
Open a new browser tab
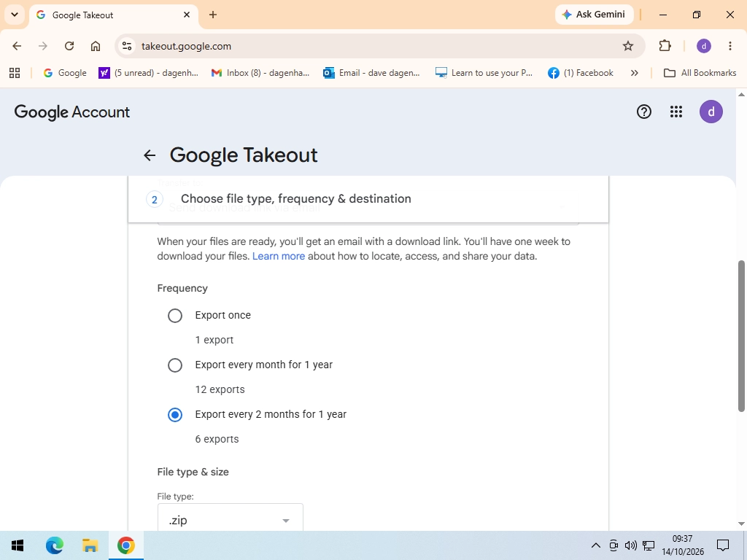[x=213, y=15]
